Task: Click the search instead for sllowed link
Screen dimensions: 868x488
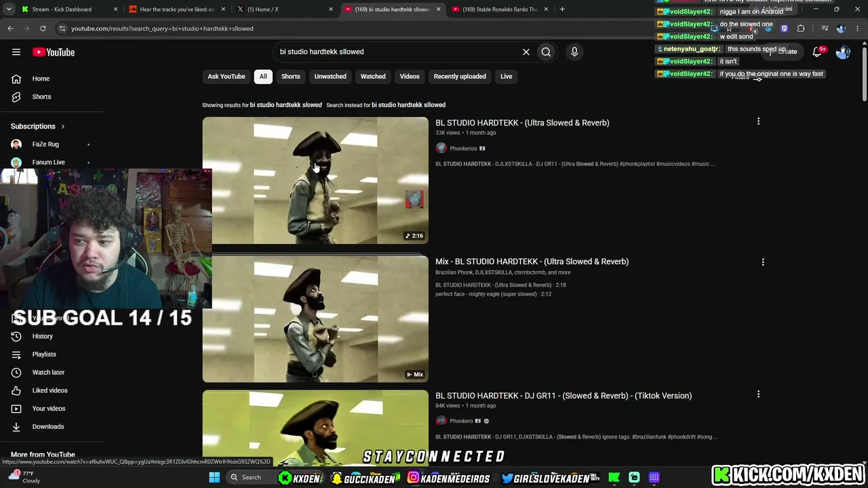Action: pyautogui.click(x=409, y=105)
